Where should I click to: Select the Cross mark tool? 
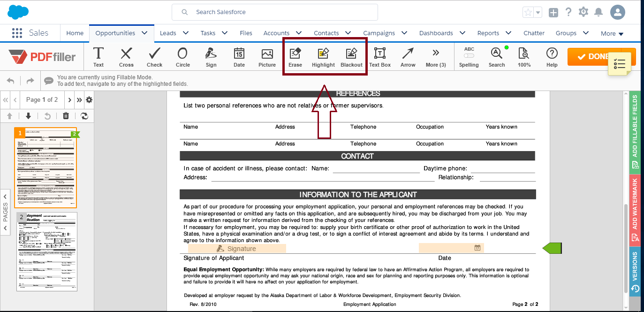click(126, 57)
